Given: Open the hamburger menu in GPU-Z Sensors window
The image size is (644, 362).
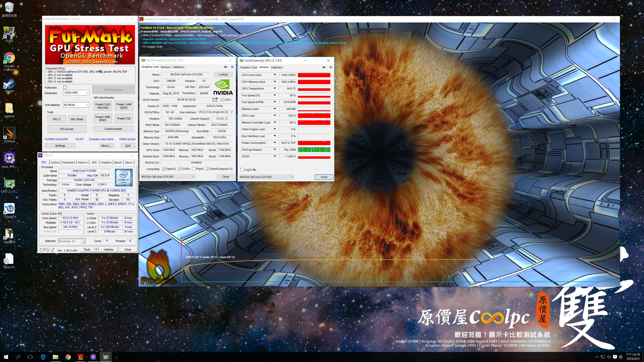Looking at the screenshot, I should pos(331,67).
